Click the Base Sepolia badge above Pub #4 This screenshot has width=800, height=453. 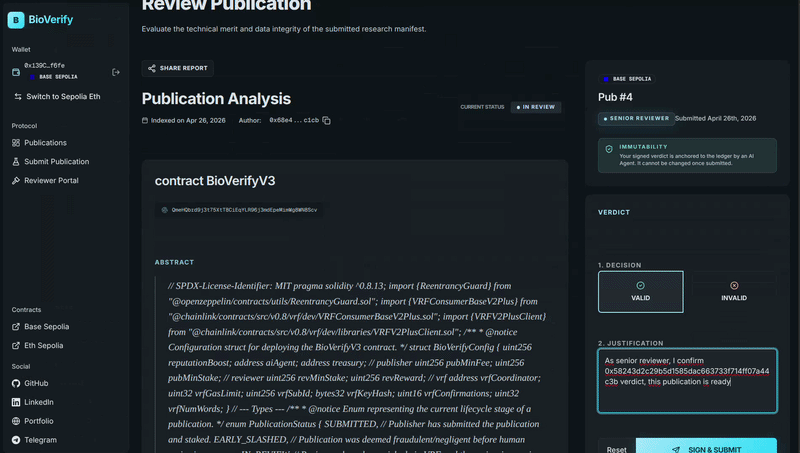(627, 79)
